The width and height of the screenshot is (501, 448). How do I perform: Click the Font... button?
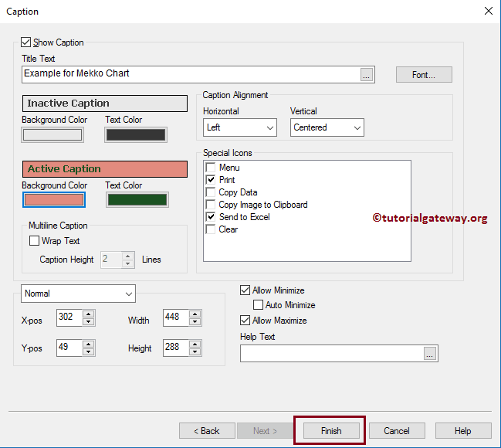pyautogui.click(x=424, y=75)
